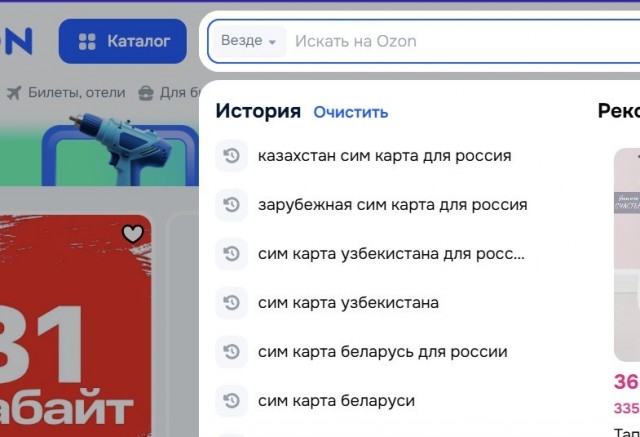Click the airplane icon next to Билеты, отели
Viewport: 640px width, 437px height.
coord(14,93)
